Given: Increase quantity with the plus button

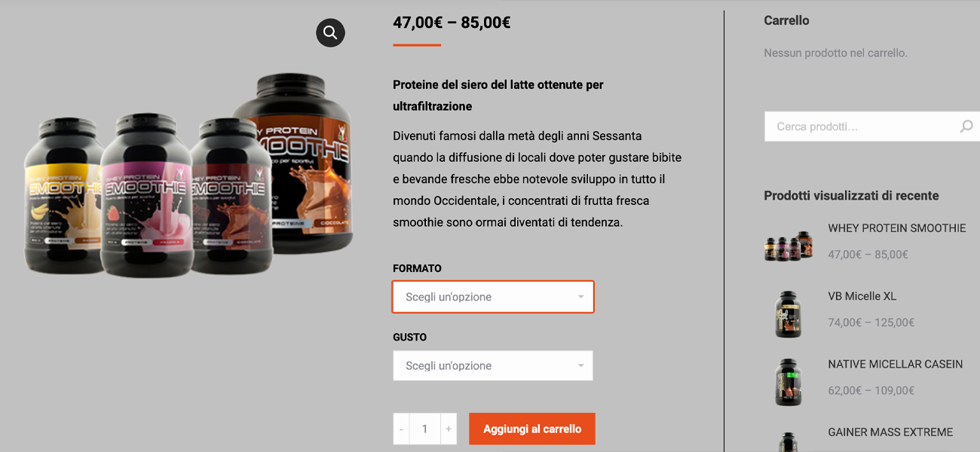Looking at the screenshot, I should 449,429.
